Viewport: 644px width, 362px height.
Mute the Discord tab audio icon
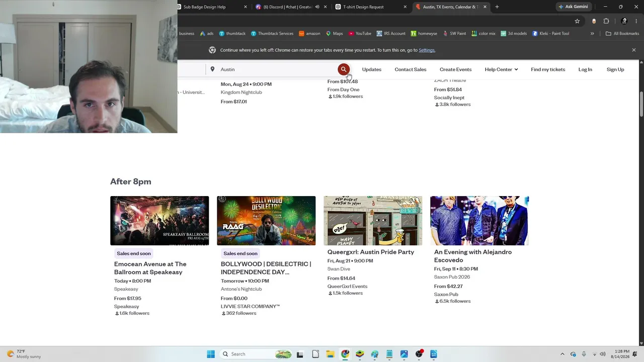pos(317,7)
